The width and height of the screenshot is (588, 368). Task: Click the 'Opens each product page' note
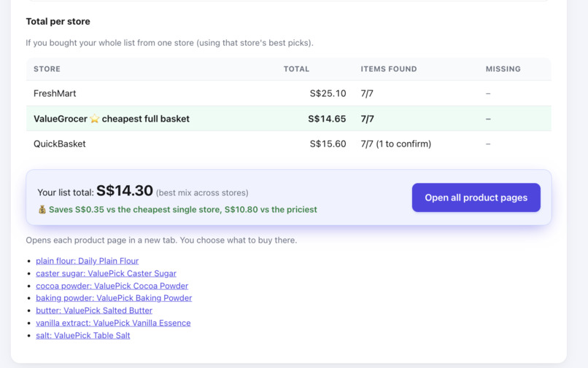point(161,240)
